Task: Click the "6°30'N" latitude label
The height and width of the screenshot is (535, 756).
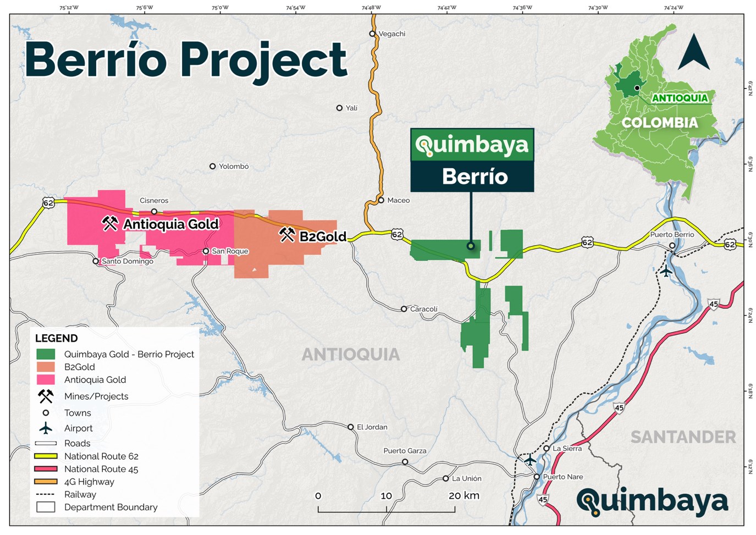Action: tap(750, 239)
